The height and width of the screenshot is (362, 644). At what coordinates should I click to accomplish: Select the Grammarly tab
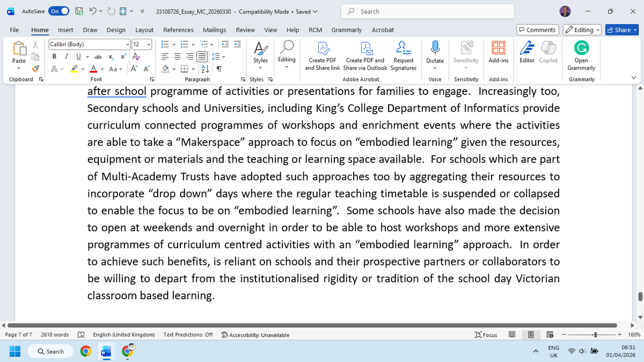click(x=347, y=30)
